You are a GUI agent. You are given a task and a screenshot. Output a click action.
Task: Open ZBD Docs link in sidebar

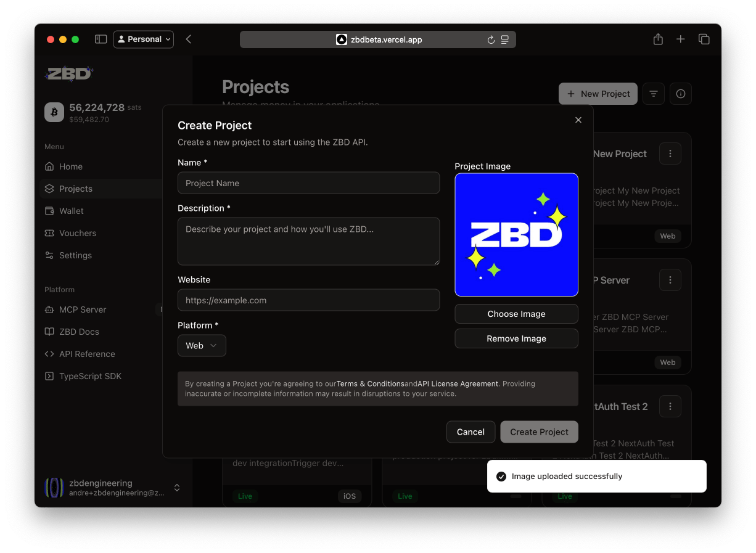(102, 332)
